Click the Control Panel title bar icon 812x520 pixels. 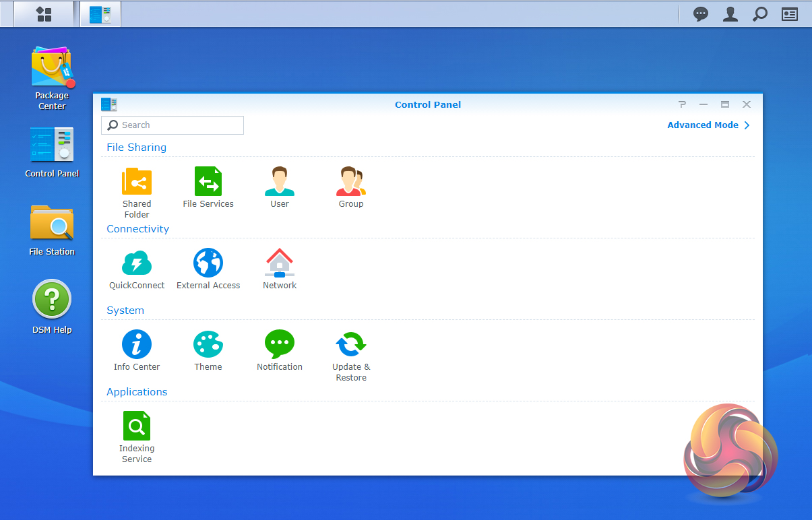click(x=109, y=104)
